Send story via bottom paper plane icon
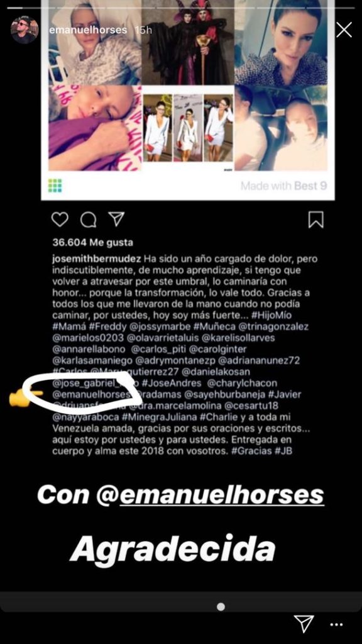 [x=304, y=623]
